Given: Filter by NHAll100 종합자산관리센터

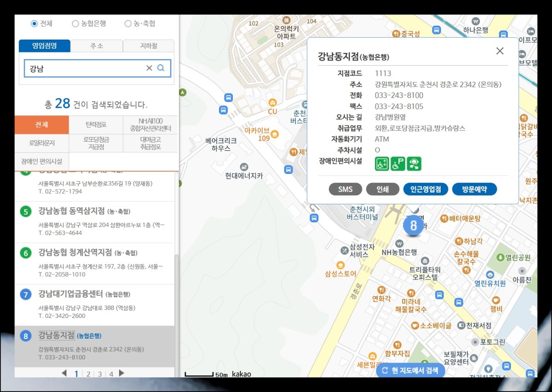Looking at the screenshot, I should 150,125.
